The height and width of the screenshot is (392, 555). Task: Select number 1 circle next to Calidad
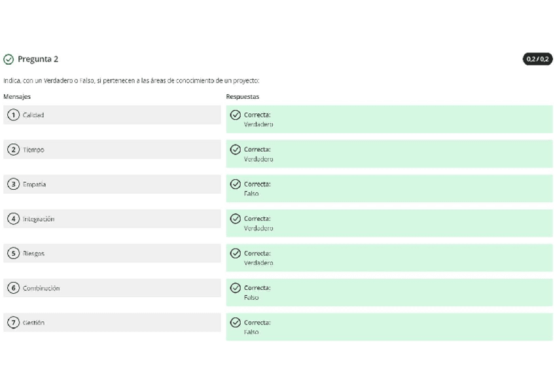[x=13, y=115]
